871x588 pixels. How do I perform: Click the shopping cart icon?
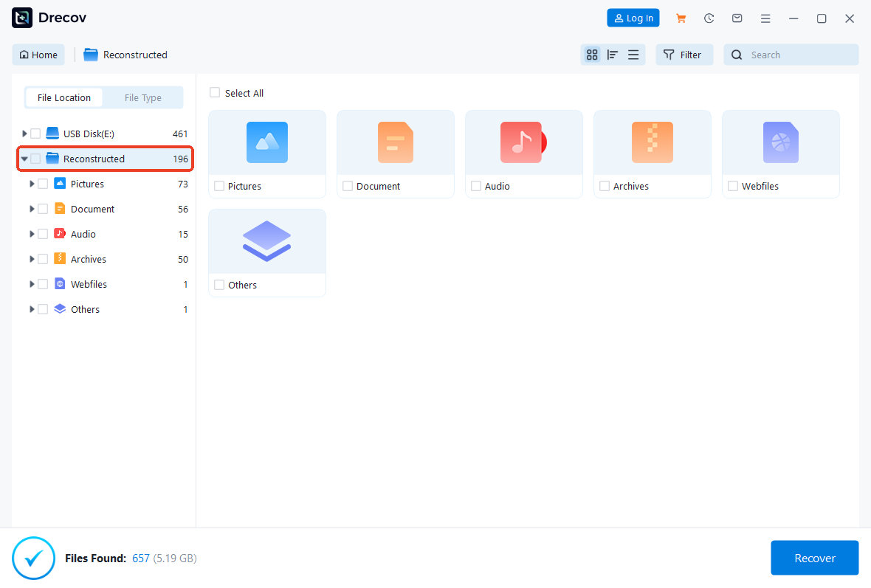(681, 18)
